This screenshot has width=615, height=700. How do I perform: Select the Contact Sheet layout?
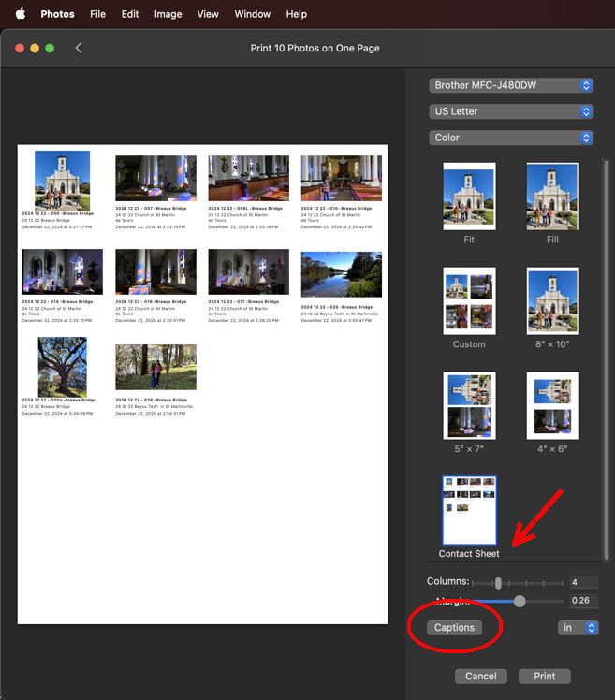469,510
